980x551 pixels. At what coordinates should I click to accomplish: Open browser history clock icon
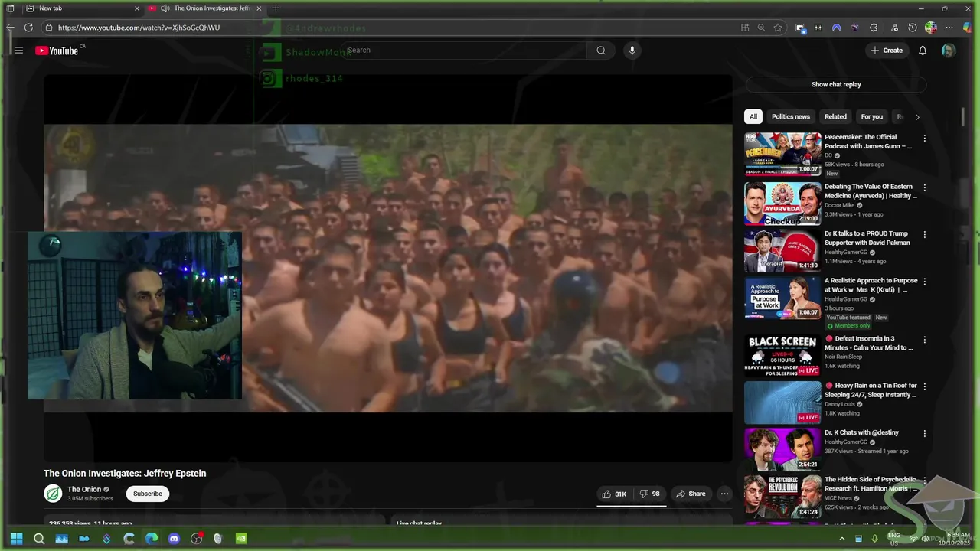click(x=912, y=28)
